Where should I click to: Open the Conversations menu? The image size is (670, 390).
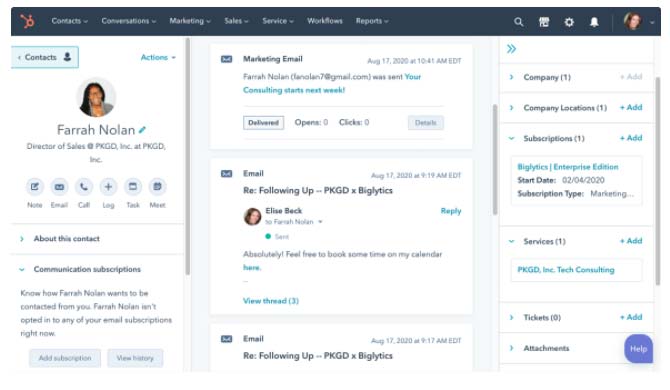tap(129, 21)
